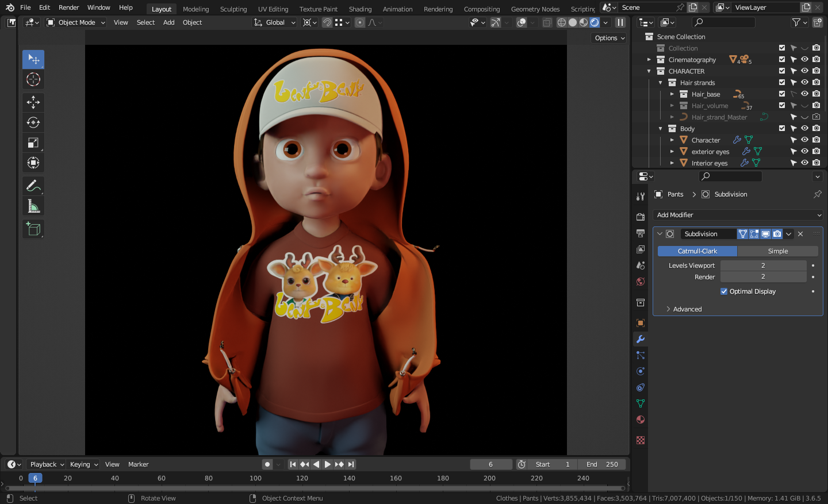Select the Simple subdivision type
This screenshot has width=828, height=504.
click(x=778, y=251)
